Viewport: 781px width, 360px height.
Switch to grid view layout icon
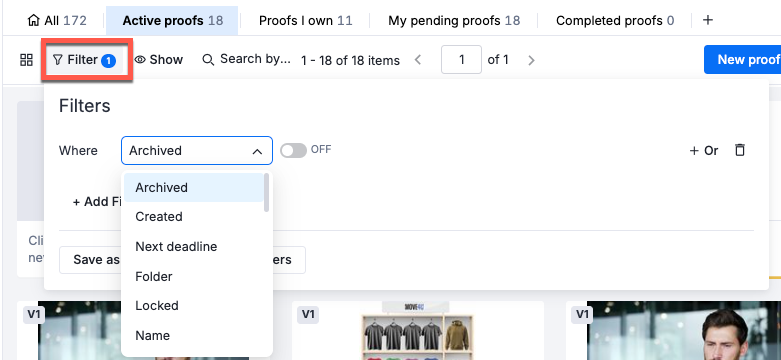26,60
